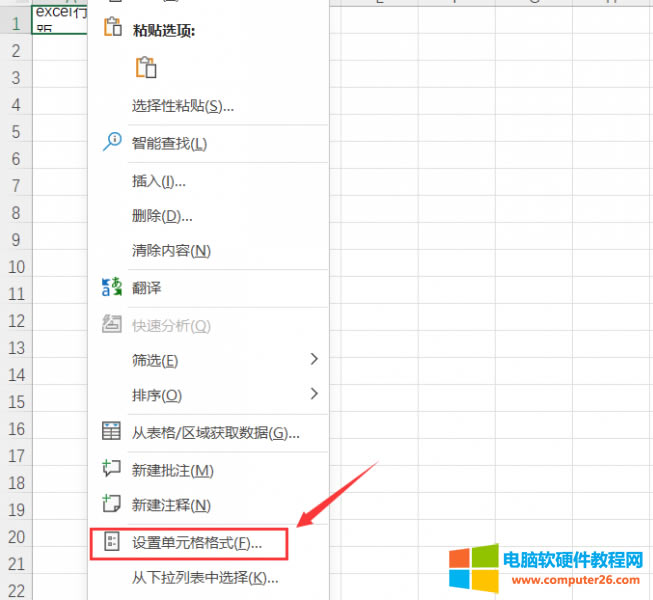Screen dimensions: 653x600
Task: Select row 5 header
Action: click(x=16, y=128)
